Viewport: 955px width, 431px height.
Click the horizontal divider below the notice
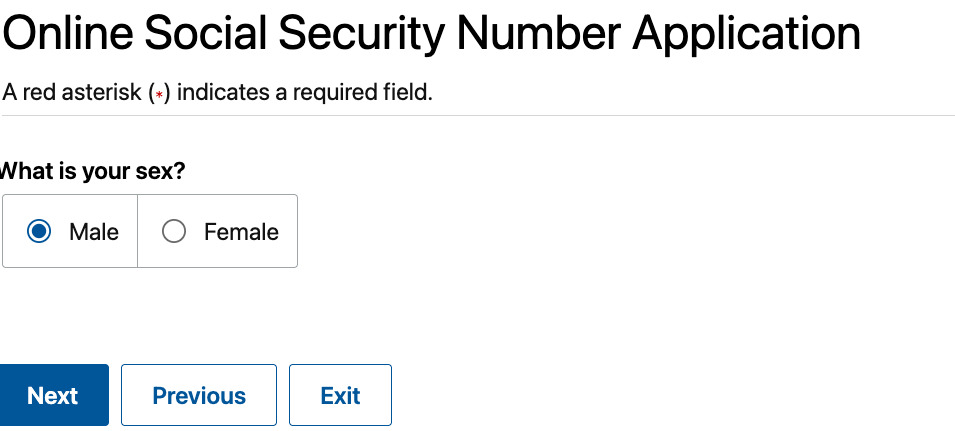click(x=478, y=116)
